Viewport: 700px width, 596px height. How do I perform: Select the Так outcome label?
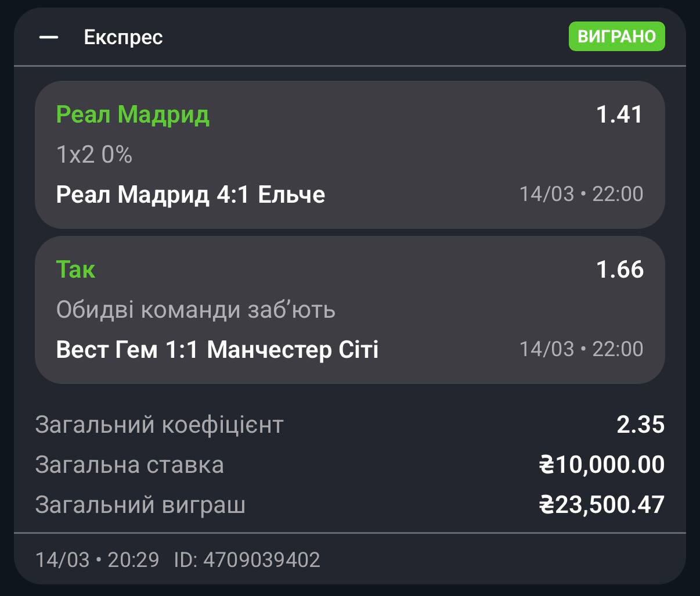point(75,270)
